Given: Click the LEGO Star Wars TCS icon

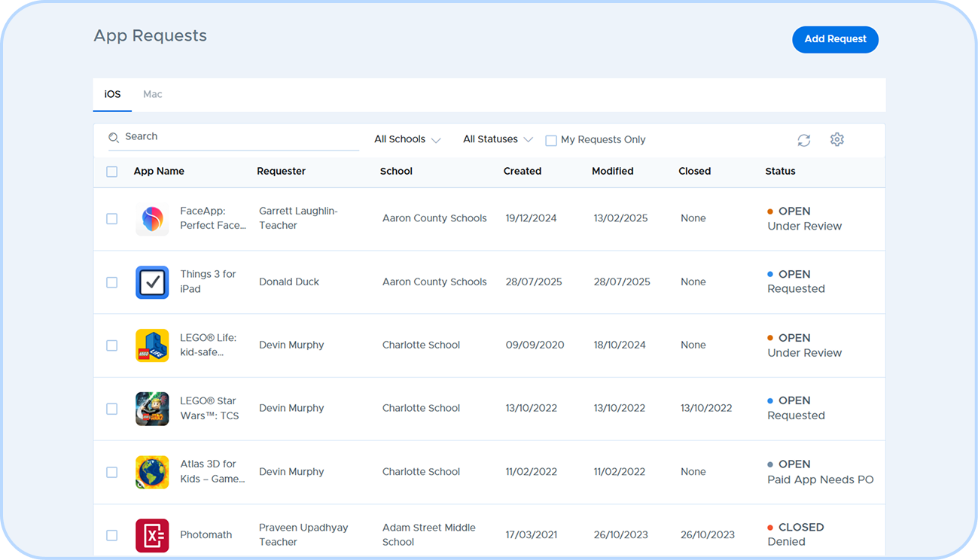Looking at the screenshot, I should pos(152,409).
